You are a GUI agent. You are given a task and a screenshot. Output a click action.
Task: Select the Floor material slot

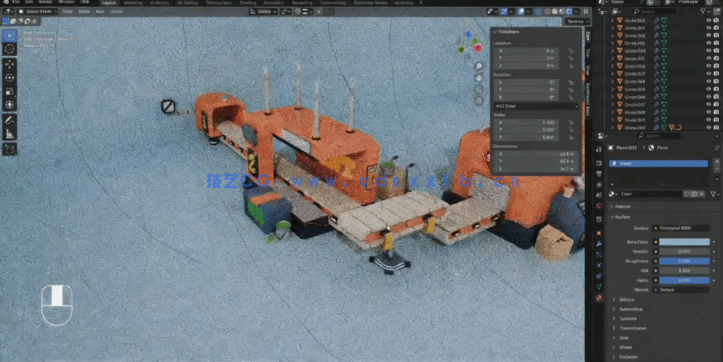point(658,164)
